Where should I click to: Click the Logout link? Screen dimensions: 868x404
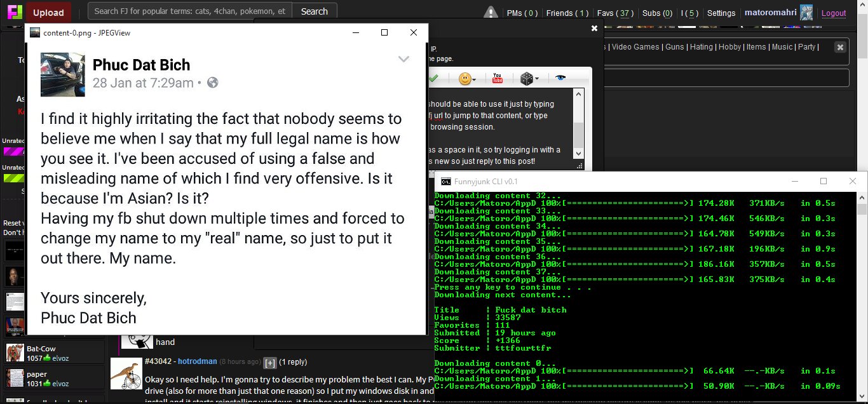tap(834, 13)
